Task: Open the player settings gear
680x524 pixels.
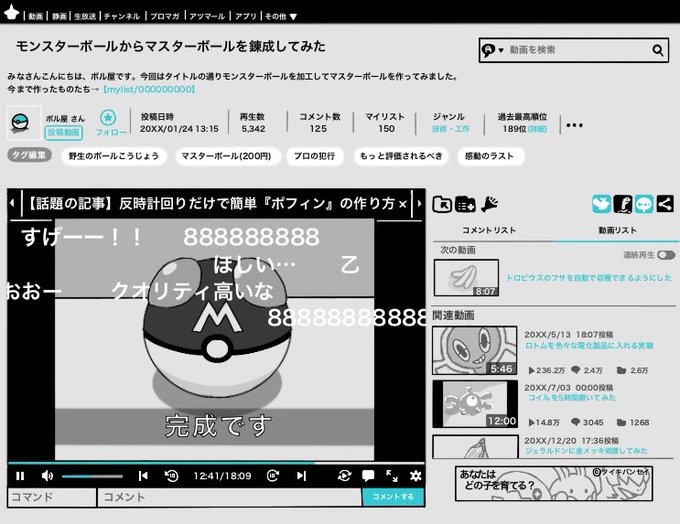Action: [415, 476]
